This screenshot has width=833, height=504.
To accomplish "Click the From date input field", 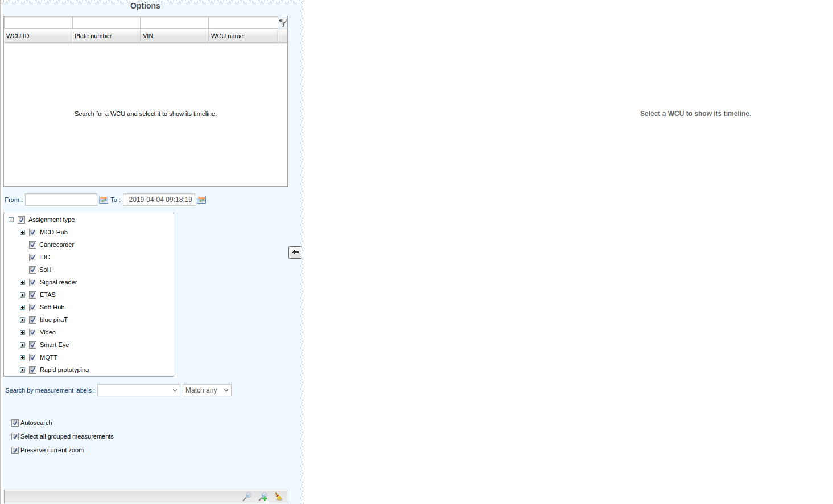I will (x=61, y=200).
